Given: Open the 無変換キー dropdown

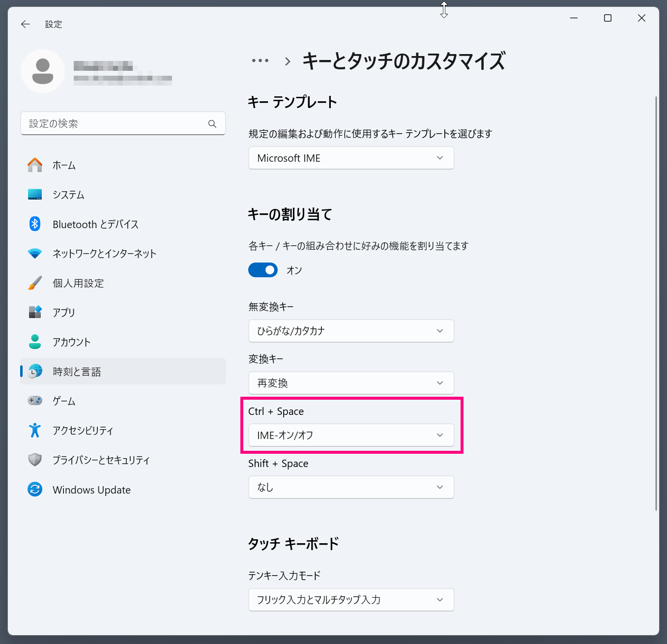Looking at the screenshot, I should [x=351, y=331].
